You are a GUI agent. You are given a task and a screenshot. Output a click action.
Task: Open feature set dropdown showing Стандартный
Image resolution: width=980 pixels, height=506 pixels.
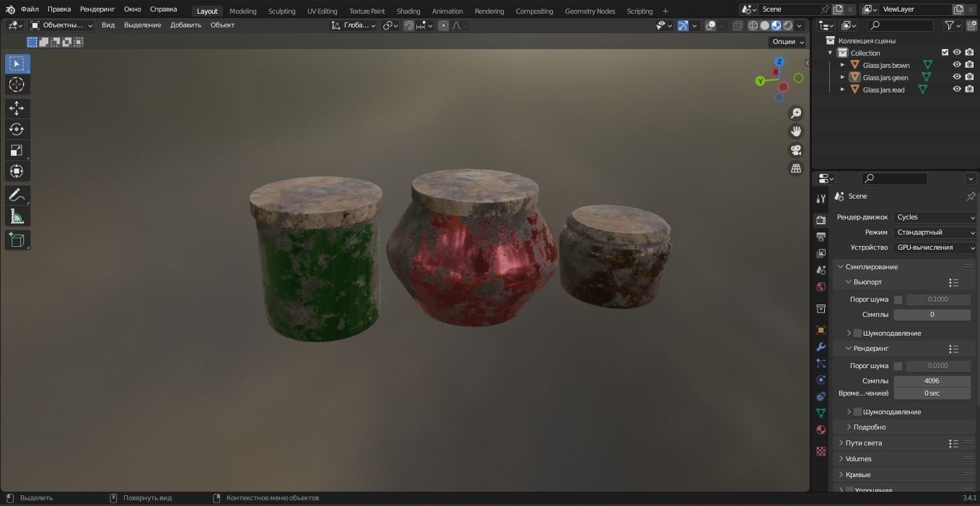point(935,232)
